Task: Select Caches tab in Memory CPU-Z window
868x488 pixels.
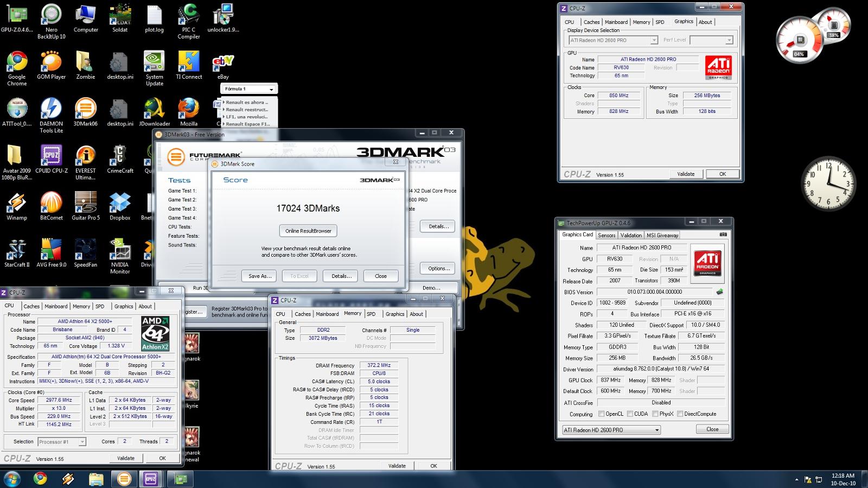Action: point(303,314)
